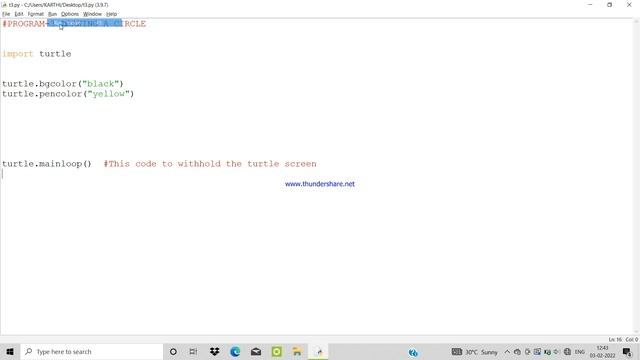Click the highlighted text in #PROGRAM comment line
The width and height of the screenshot is (640, 360).
[84, 24]
